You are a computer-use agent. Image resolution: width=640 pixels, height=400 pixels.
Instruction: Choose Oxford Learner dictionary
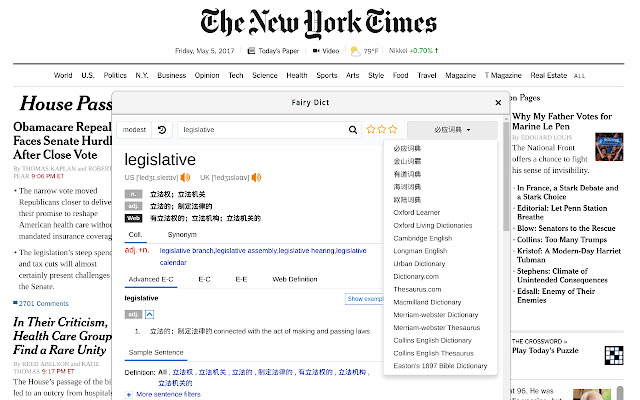point(417,213)
